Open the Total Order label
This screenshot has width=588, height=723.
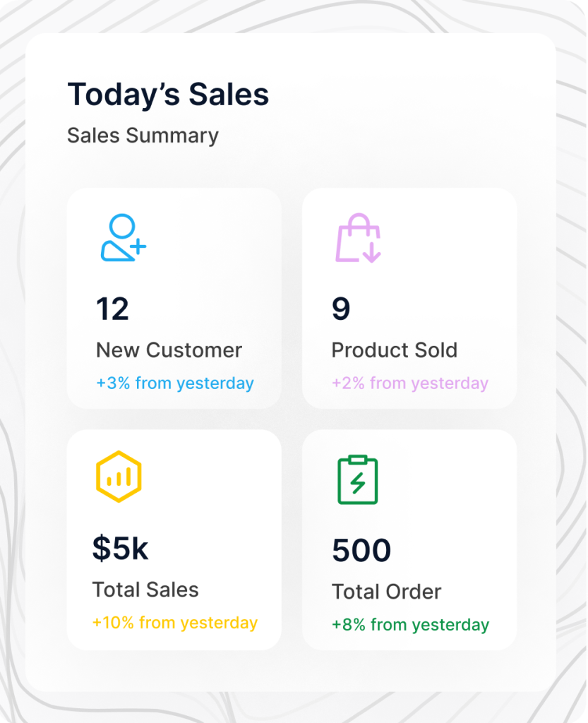pos(386,592)
